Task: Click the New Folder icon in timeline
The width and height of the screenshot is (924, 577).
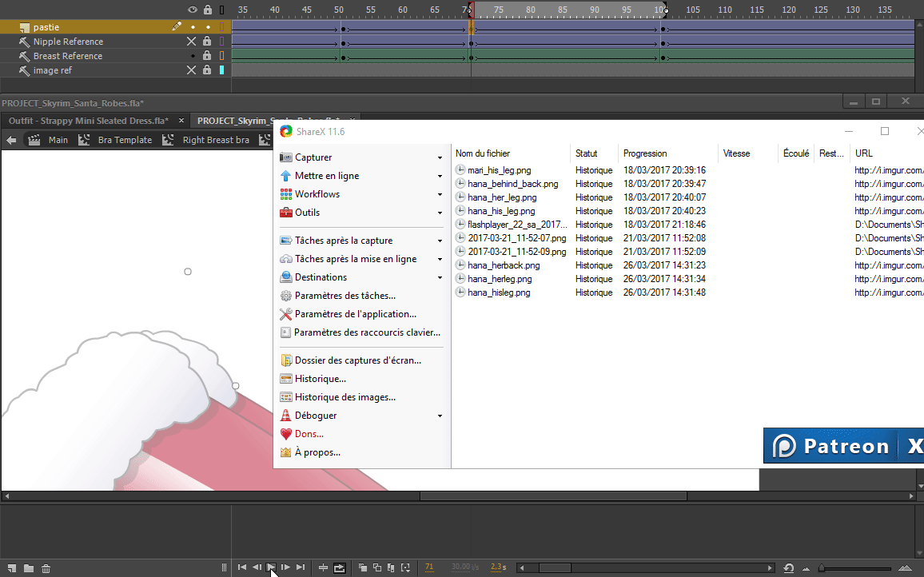Action: (29, 568)
